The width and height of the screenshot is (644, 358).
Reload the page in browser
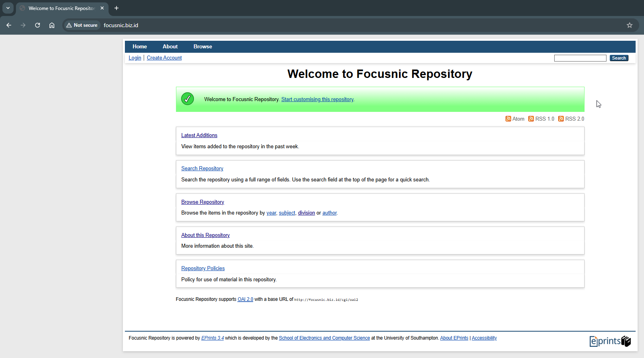38,25
